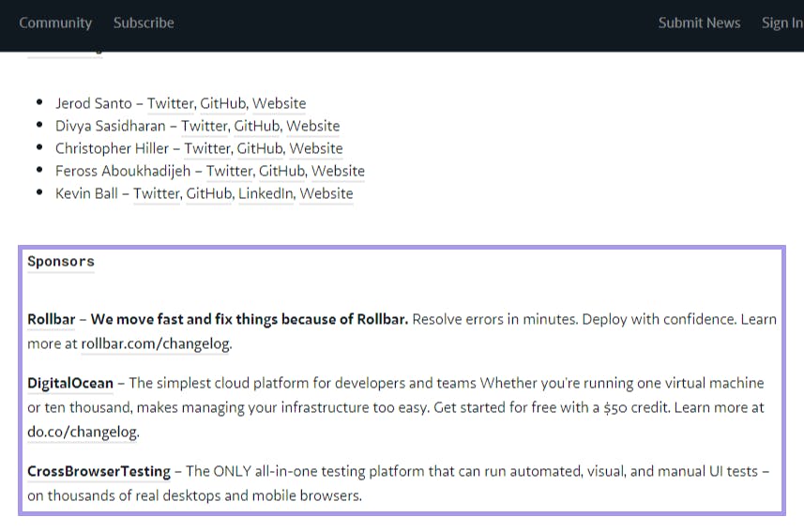Visit Jerod Santo's GitHub profile
Screen dimensions: 804x532
(223, 103)
